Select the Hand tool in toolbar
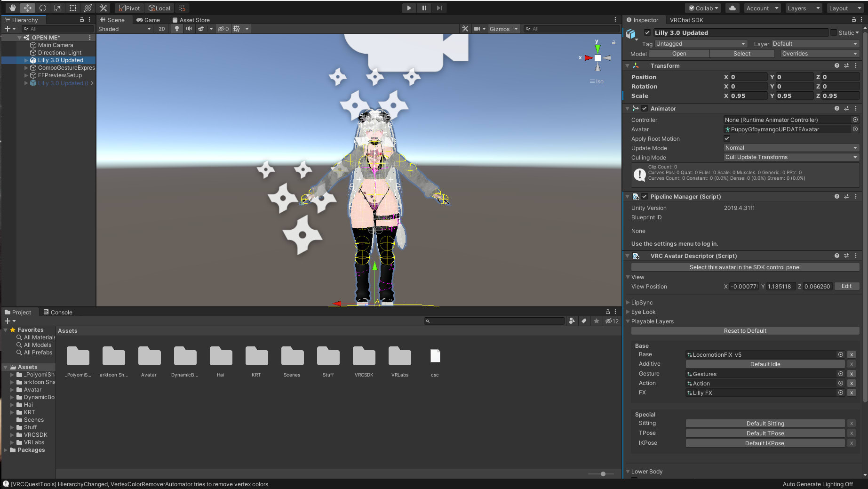 point(12,8)
